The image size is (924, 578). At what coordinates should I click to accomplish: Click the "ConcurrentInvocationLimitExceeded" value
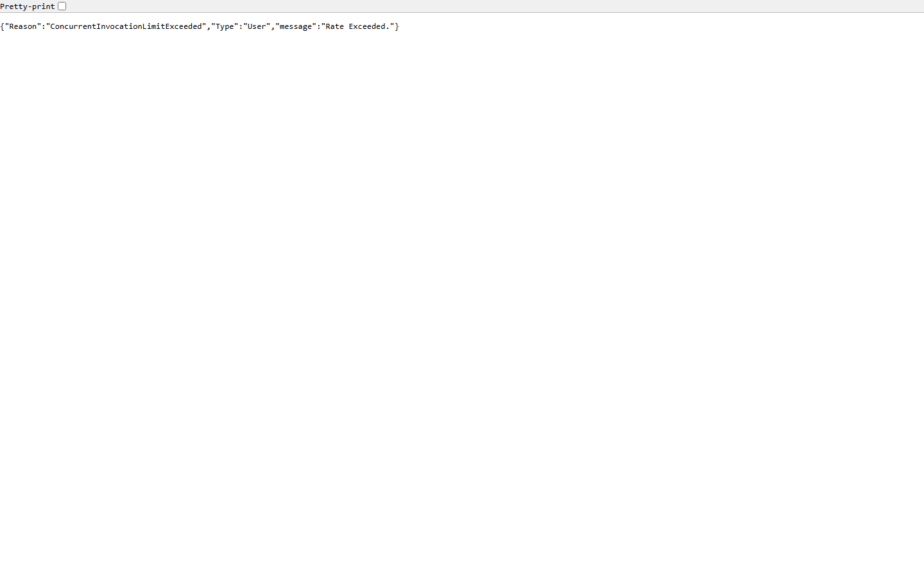(126, 26)
